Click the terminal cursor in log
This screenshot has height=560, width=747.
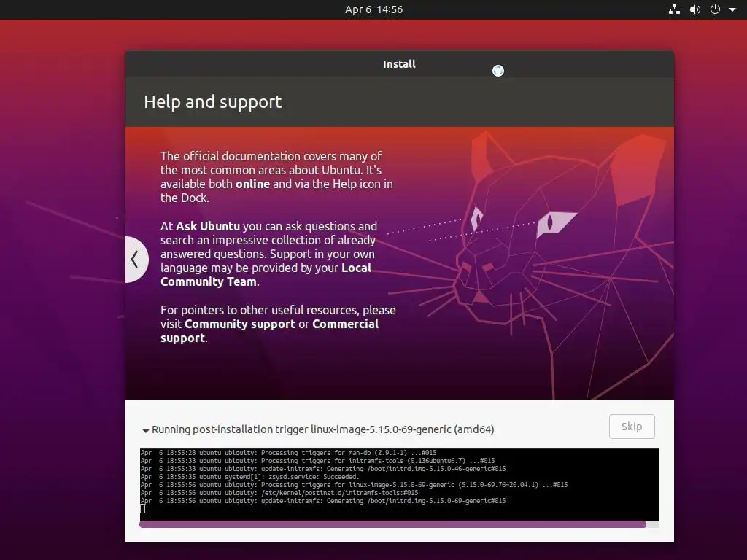pyautogui.click(x=142, y=508)
